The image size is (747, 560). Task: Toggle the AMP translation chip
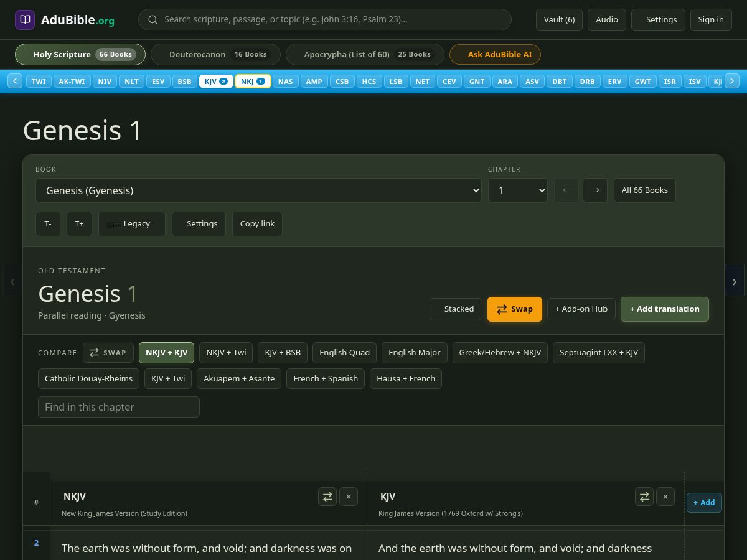[314, 82]
